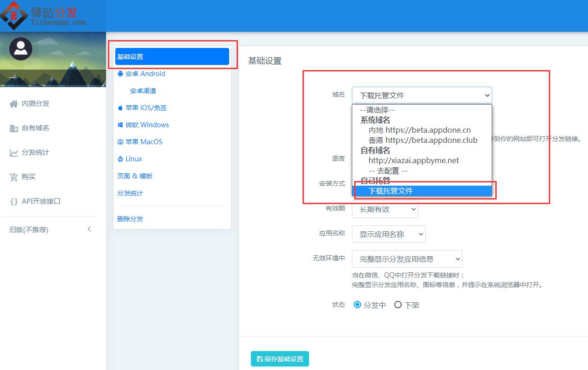Image resolution: width=588 pixels, height=370 pixels.
Task: Open Linux settings
Action: tap(134, 159)
